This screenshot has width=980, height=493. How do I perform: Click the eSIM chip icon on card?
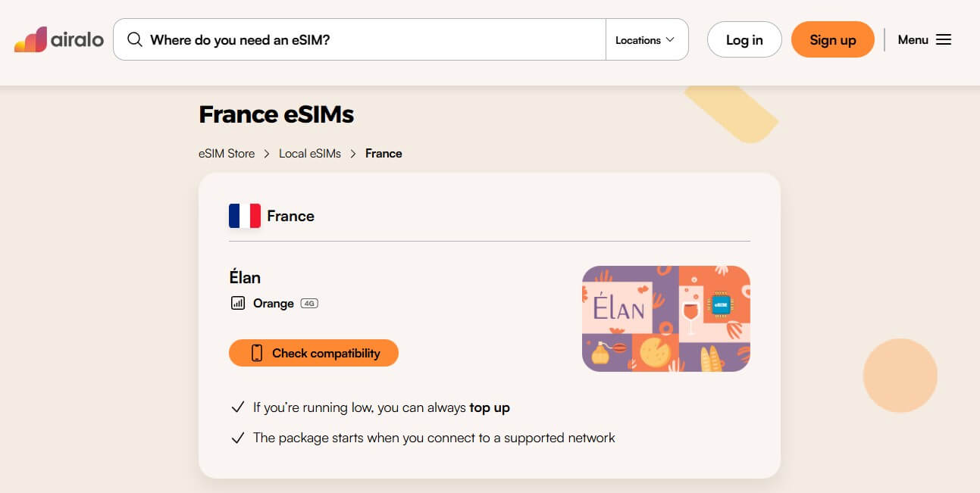(x=719, y=304)
